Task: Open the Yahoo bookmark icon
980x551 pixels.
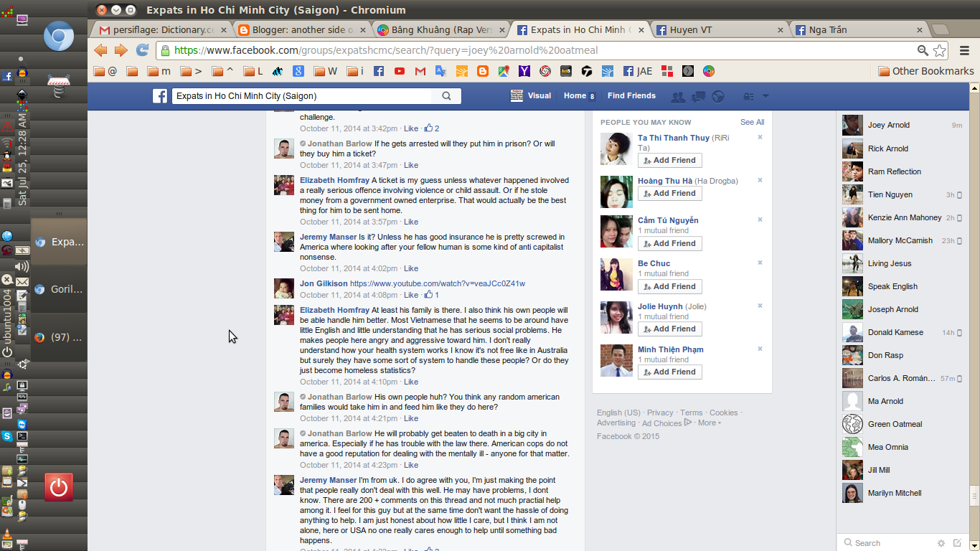Action: pos(524,71)
